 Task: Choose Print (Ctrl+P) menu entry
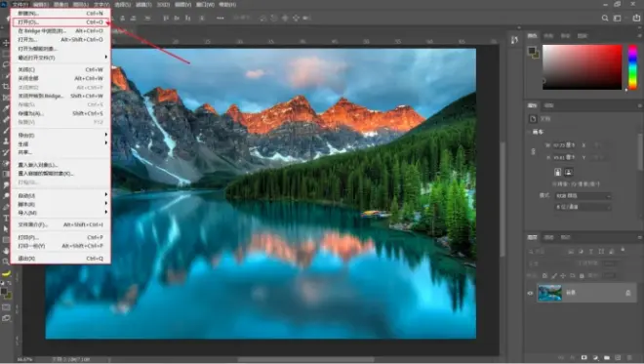click(x=60, y=237)
